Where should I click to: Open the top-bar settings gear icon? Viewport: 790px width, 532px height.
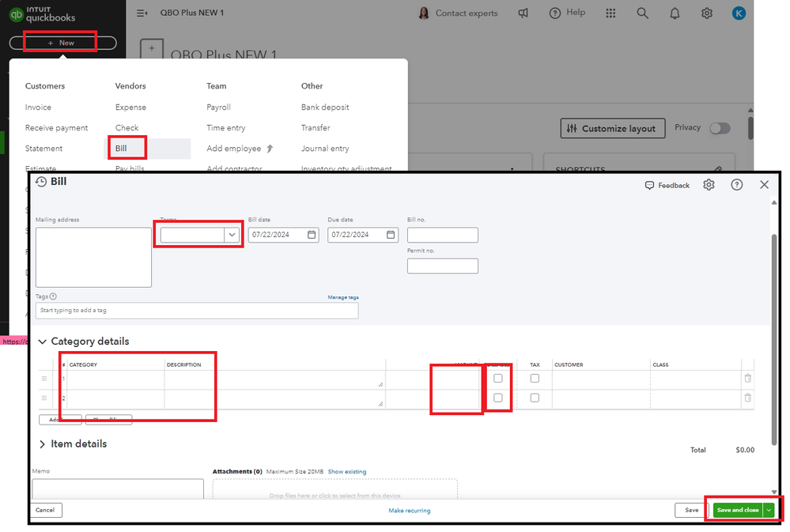point(707,13)
